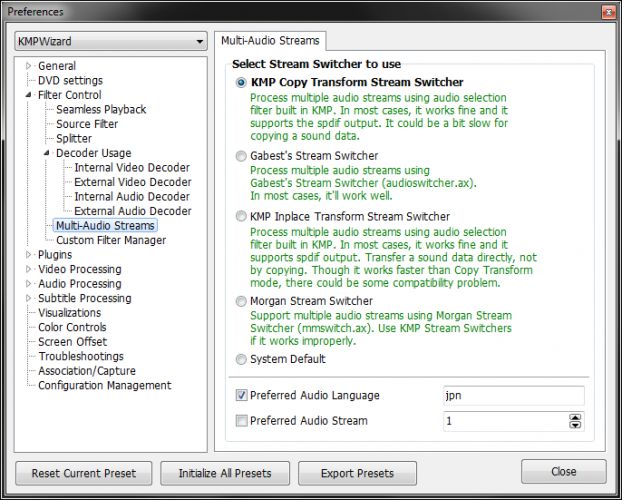Click the preferred audio stream number field

coord(506,421)
